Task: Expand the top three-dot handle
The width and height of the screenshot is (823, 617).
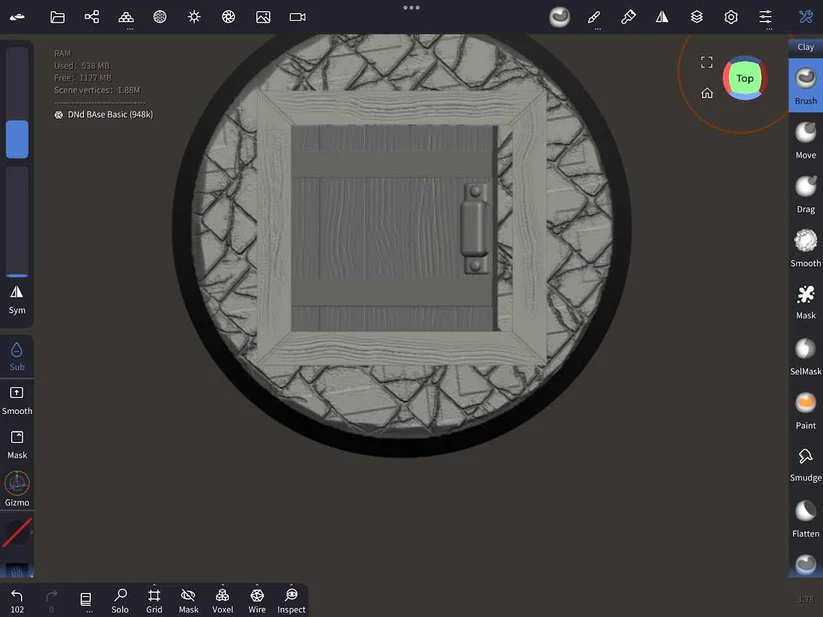Action: [412, 7]
